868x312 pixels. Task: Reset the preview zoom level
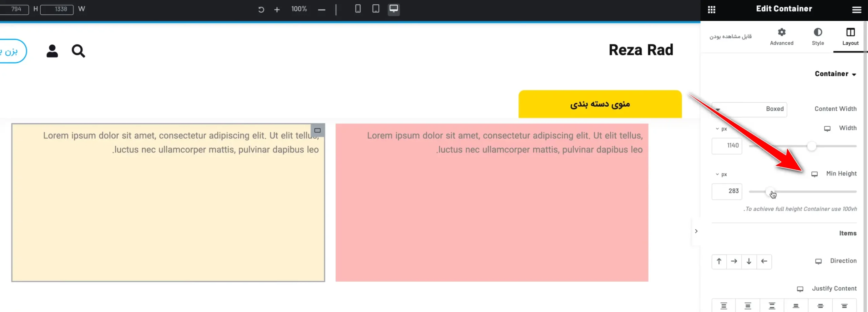point(261,9)
